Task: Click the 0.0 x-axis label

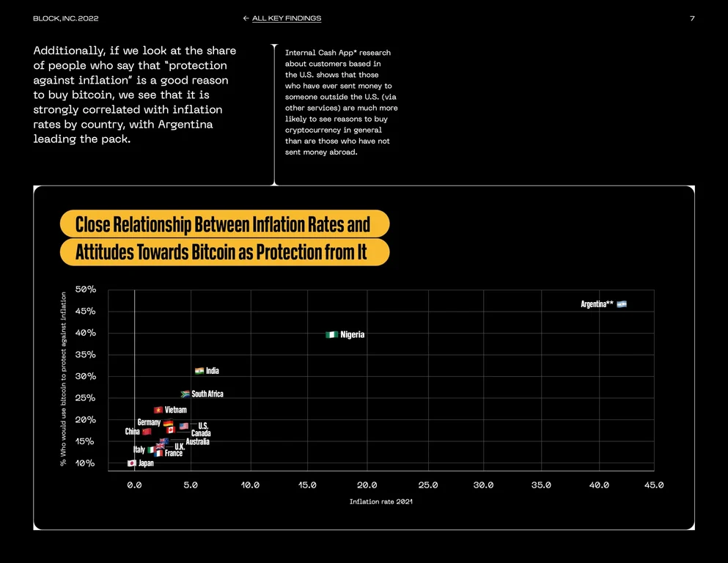Action: [x=134, y=485]
